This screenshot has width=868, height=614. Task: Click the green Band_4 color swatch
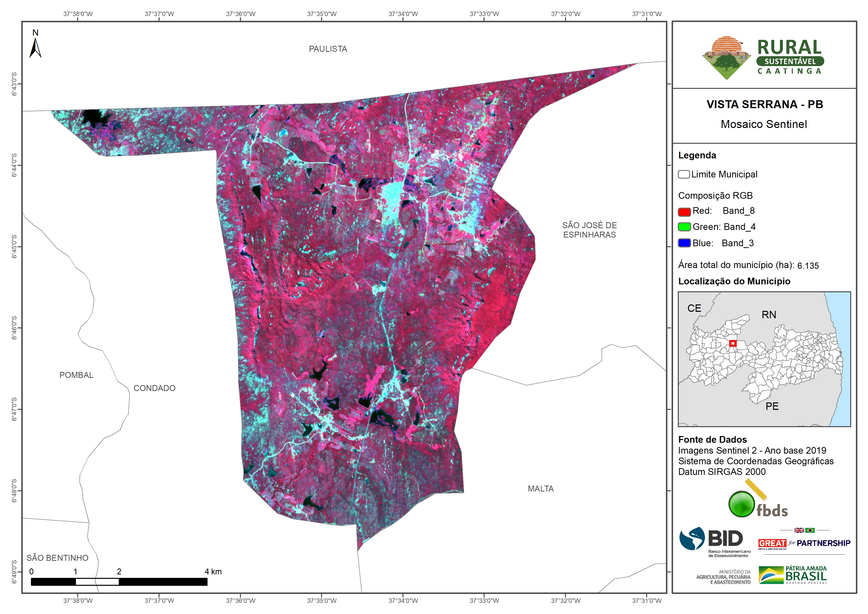684,227
